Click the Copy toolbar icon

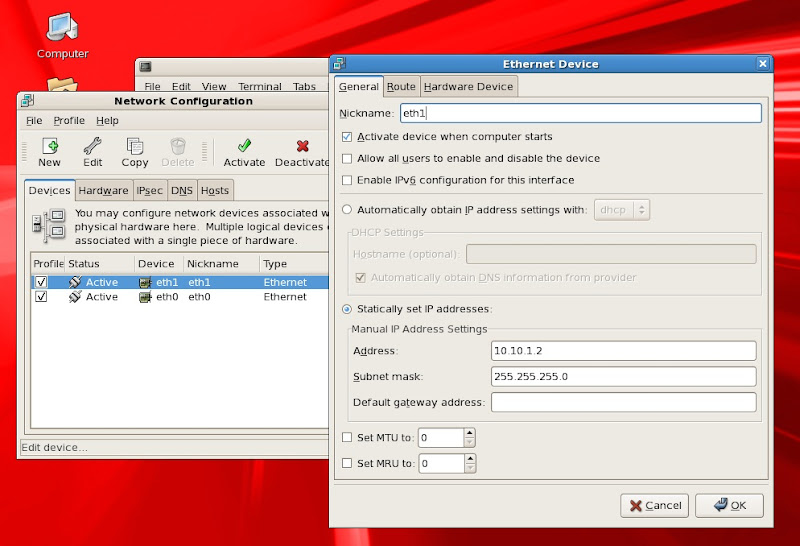[x=135, y=146]
